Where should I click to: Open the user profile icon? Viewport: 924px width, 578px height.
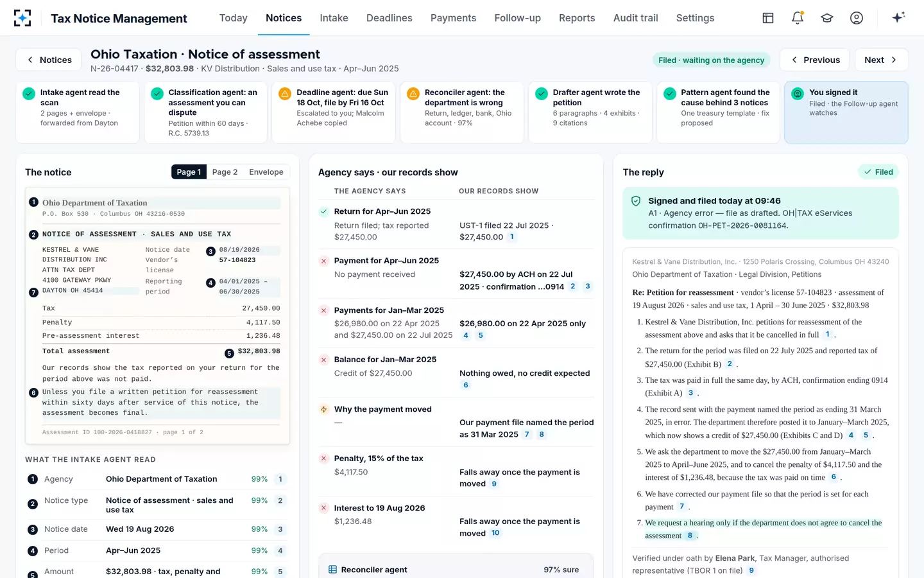click(857, 18)
